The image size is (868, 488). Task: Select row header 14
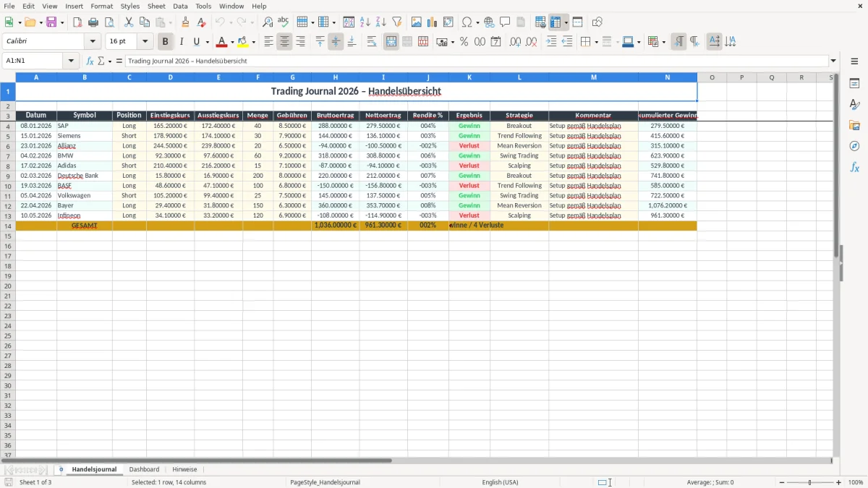point(8,226)
